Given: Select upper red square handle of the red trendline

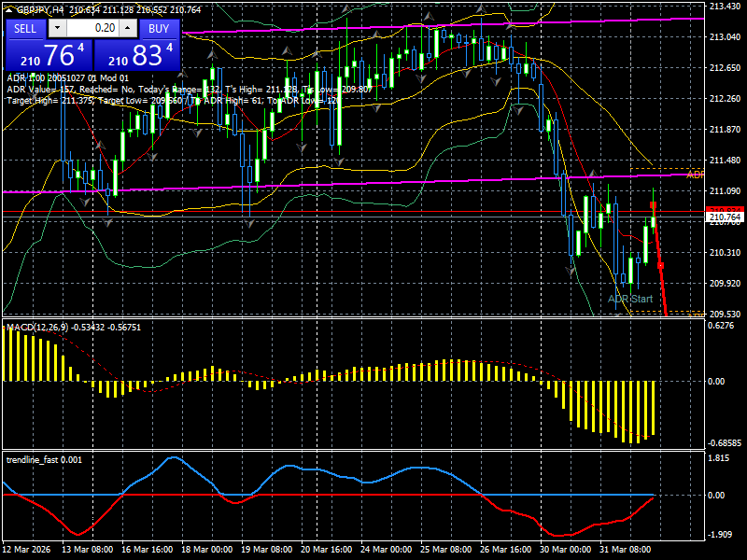Looking at the screenshot, I should point(653,205).
